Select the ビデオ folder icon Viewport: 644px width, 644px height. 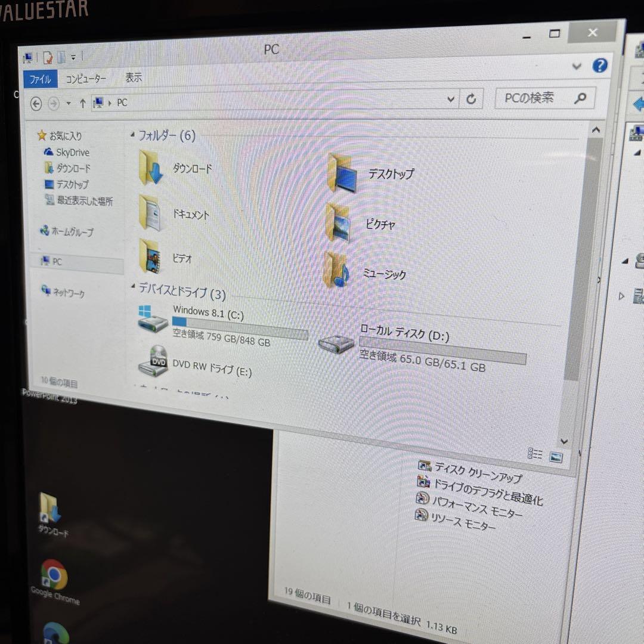point(150,256)
